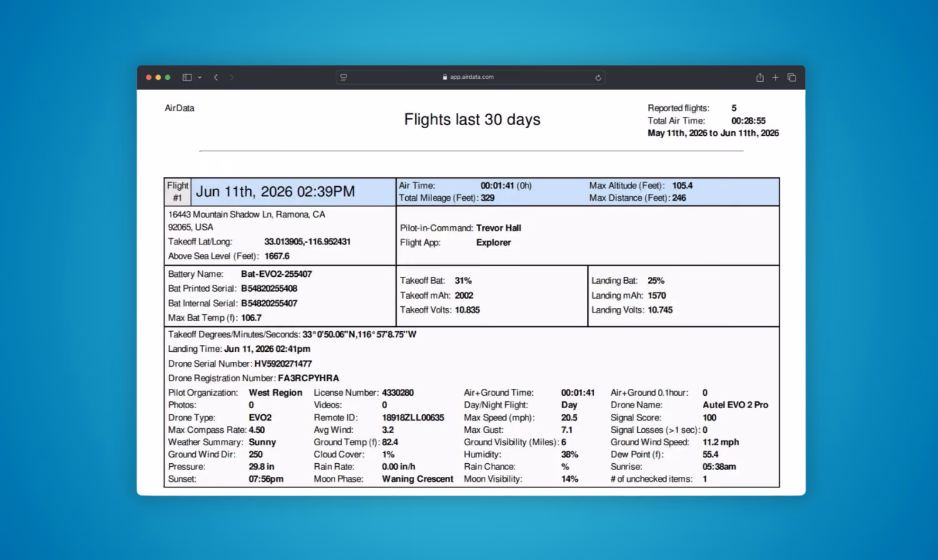Viewport: 938px width, 560px height.
Task: Select flight date Jun 11th, 2026 02:39PM
Action: pos(275,192)
